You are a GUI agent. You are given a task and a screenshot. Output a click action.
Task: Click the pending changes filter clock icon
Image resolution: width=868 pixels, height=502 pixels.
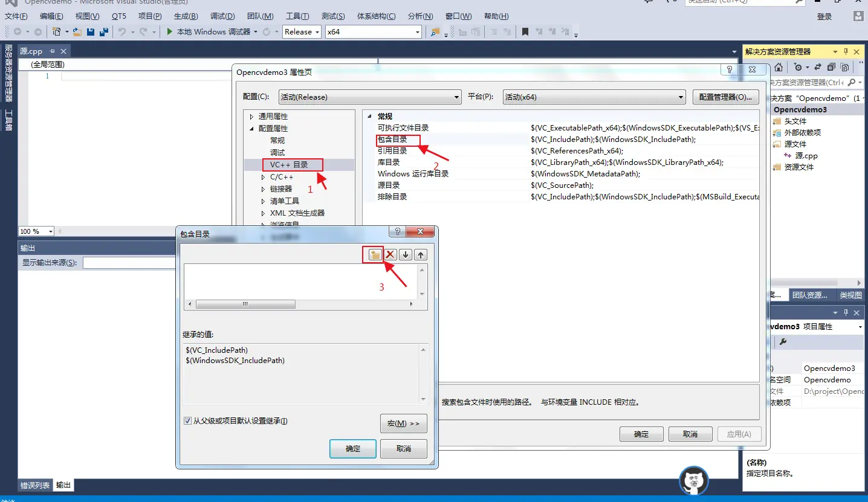tap(798, 67)
